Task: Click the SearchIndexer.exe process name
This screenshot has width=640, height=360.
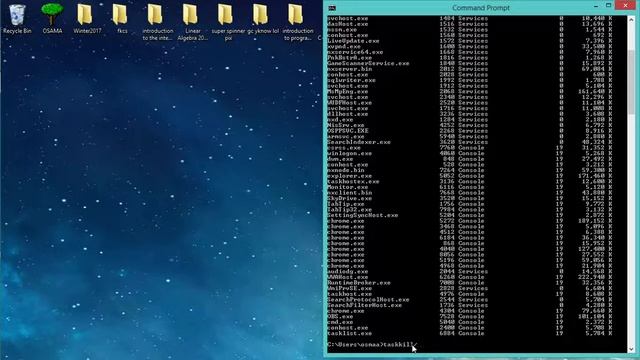Action: [359, 142]
